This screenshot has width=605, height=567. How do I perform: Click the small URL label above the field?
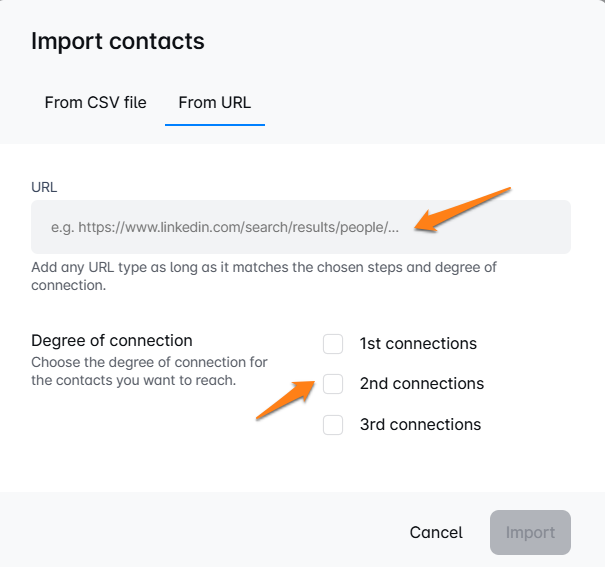click(x=45, y=187)
